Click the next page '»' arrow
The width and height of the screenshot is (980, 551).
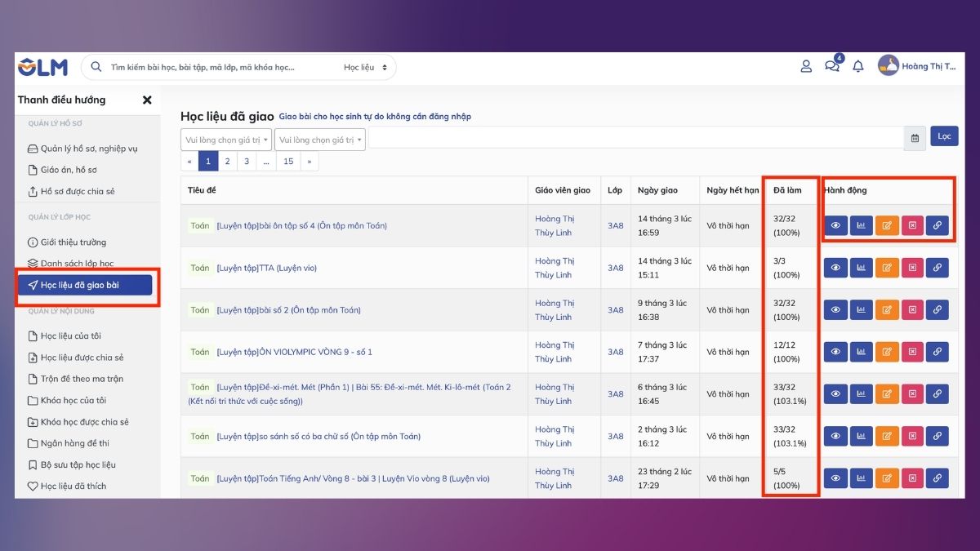click(x=310, y=162)
